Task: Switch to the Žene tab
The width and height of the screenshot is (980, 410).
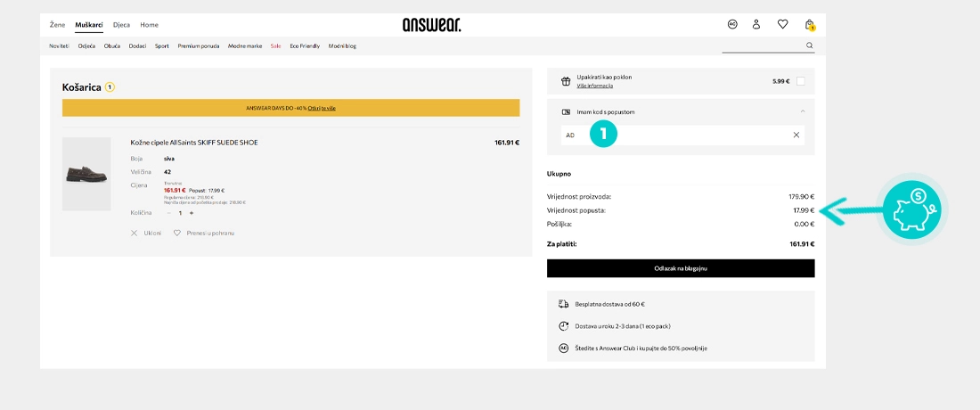Action: click(57, 25)
